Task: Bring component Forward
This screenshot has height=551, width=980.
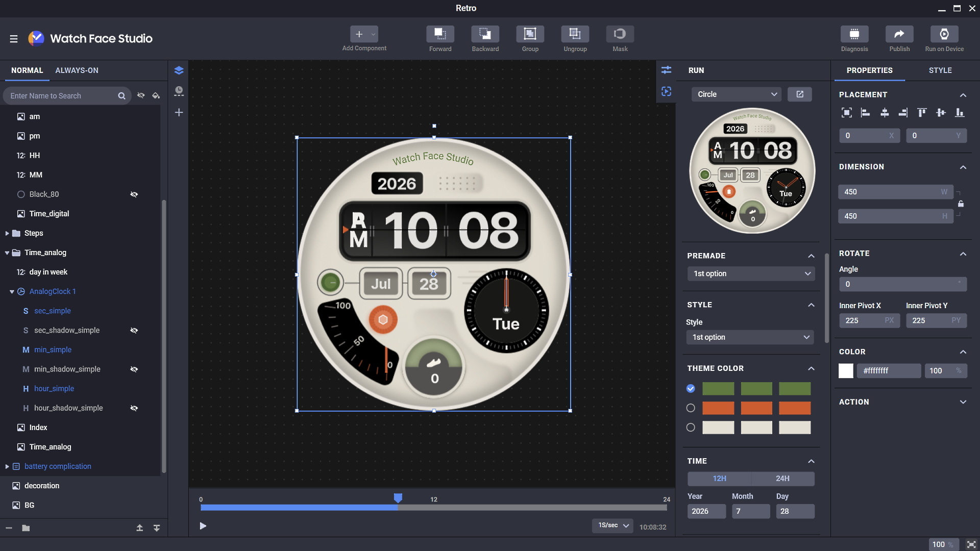Action: (440, 34)
